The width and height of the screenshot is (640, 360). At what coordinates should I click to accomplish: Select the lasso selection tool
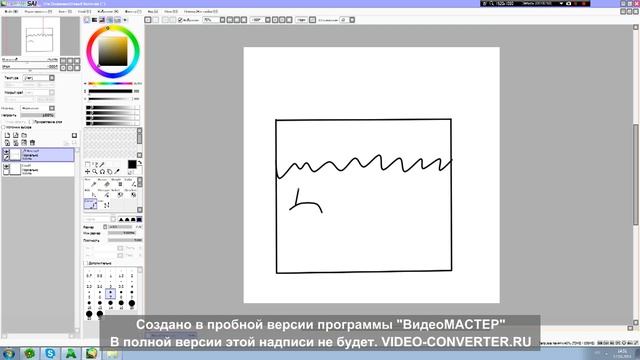point(95,164)
